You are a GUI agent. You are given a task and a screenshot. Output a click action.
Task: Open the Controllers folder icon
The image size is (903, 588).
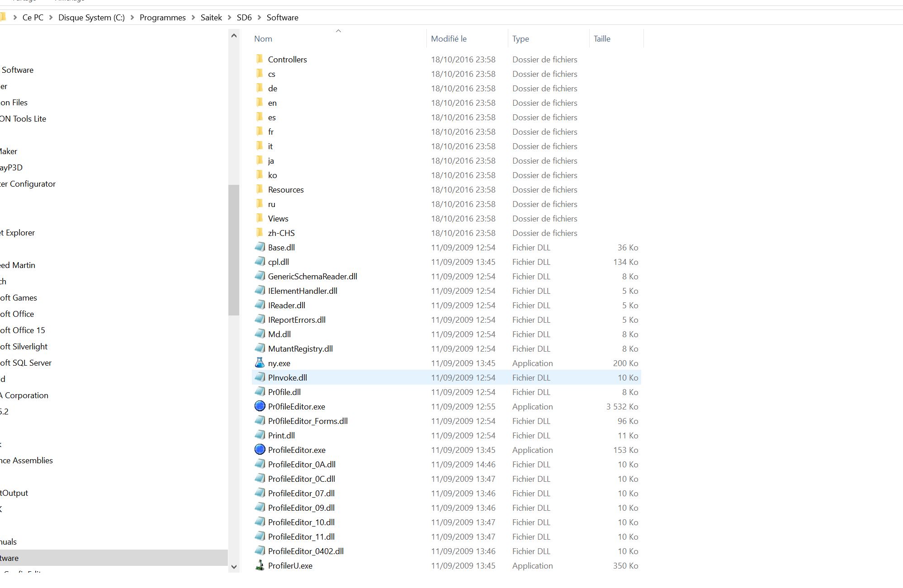point(260,59)
